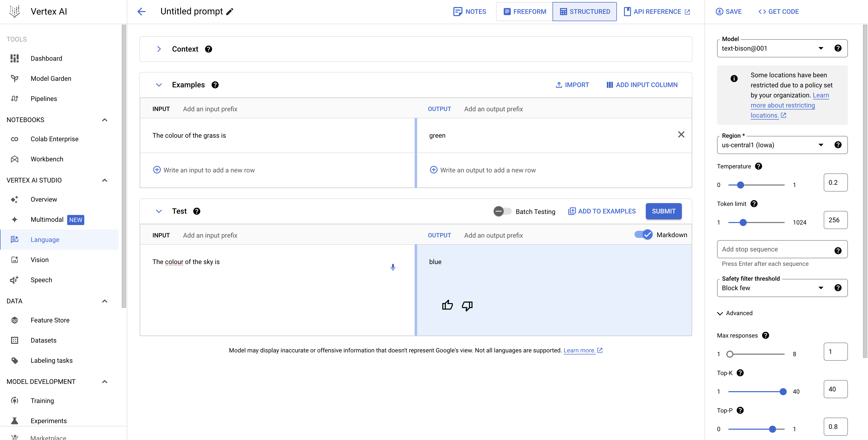Screen dimensions: 868x440
Task: Click help icon next to Examples
Action: pyautogui.click(x=215, y=85)
